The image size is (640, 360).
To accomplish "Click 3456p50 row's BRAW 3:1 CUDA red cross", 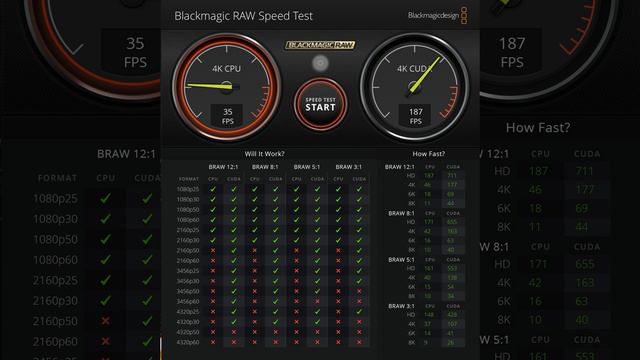I will pos(359,291).
